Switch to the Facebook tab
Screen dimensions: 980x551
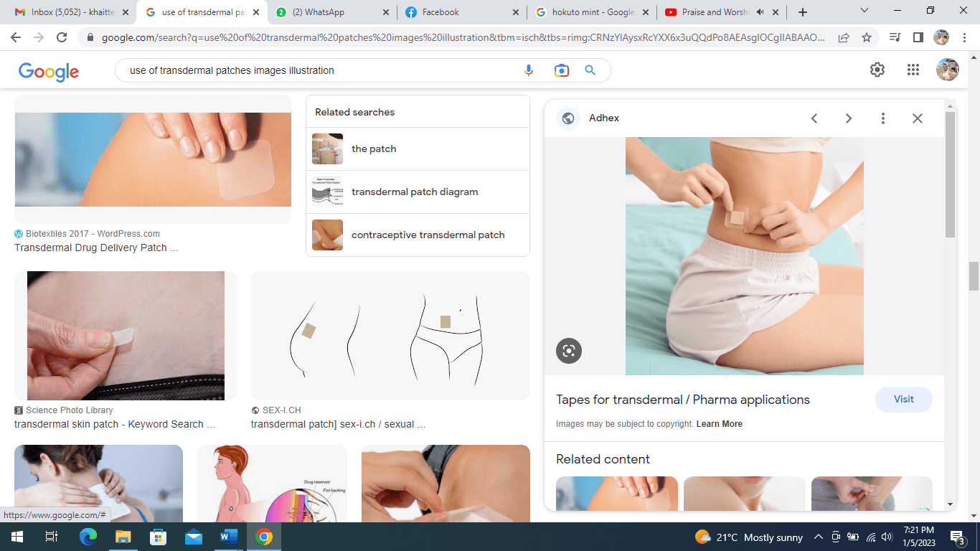[x=440, y=12]
